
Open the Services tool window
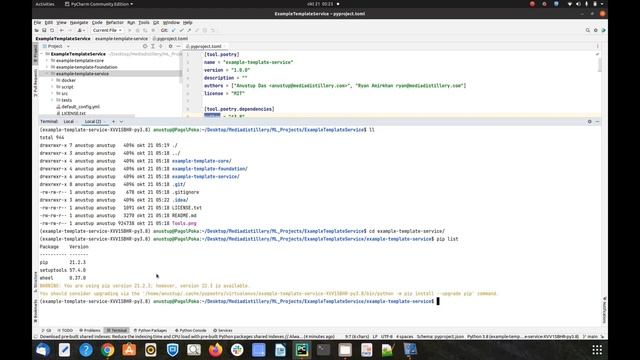[223, 330]
